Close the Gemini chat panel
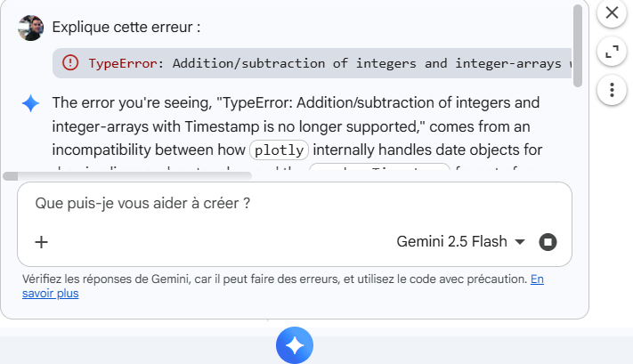The image size is (633, 364). click(x=611, y=13)
